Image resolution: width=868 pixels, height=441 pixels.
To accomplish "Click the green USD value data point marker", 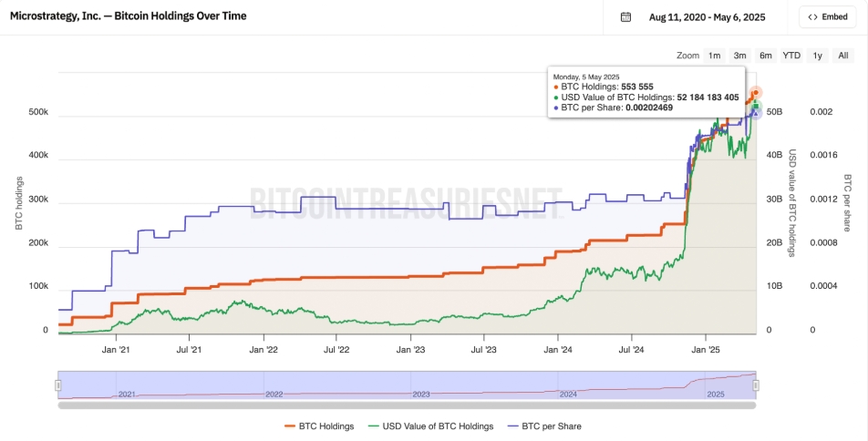I will (x=756, y=107).
